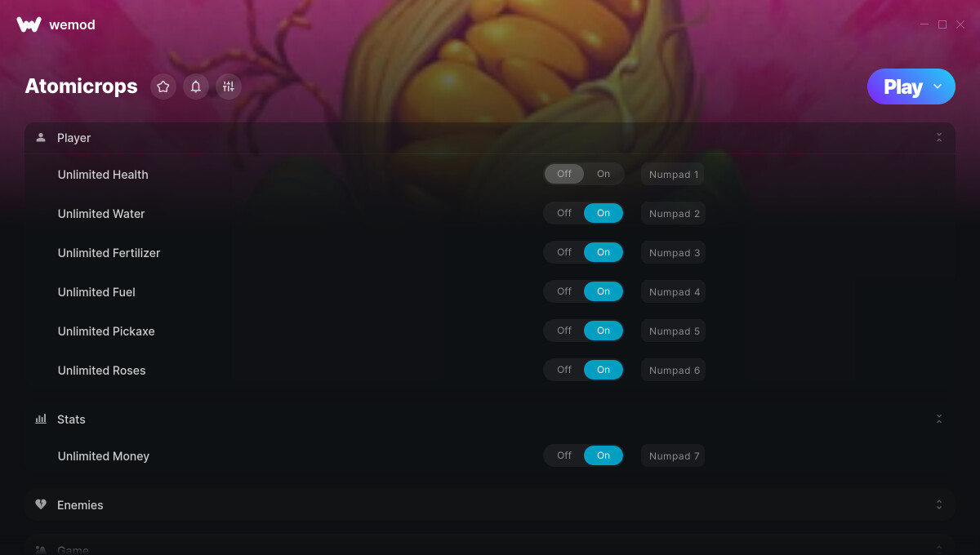Collapse the Player section chevron

click(x=939, y=138)
